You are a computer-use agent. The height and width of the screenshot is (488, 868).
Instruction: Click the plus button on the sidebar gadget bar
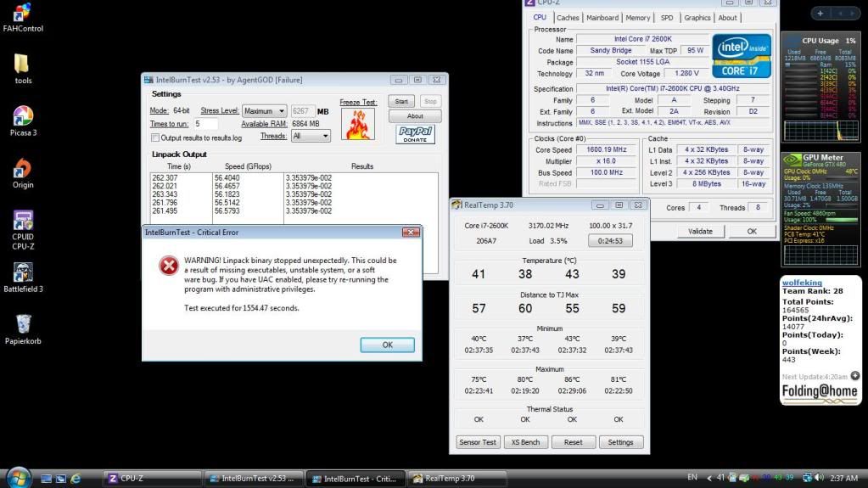pyautogui.click(x=820, y=14)
